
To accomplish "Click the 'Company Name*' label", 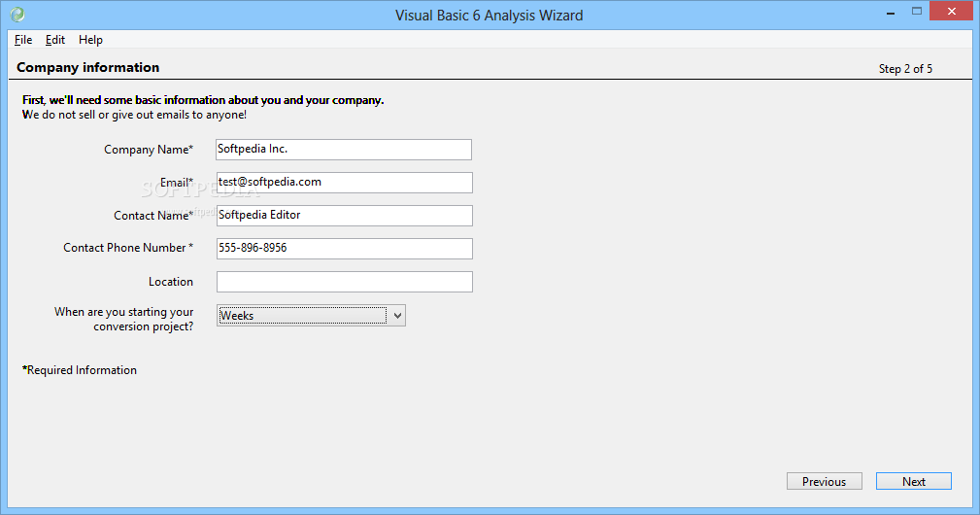I will 149,150.
